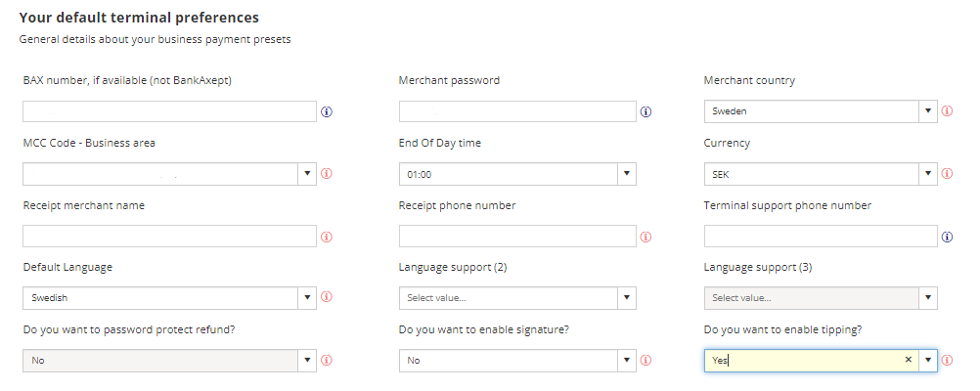Viewport: 980px width, 391px height.
Task: Click the Merchant password input field
Action: click(517, 111)
